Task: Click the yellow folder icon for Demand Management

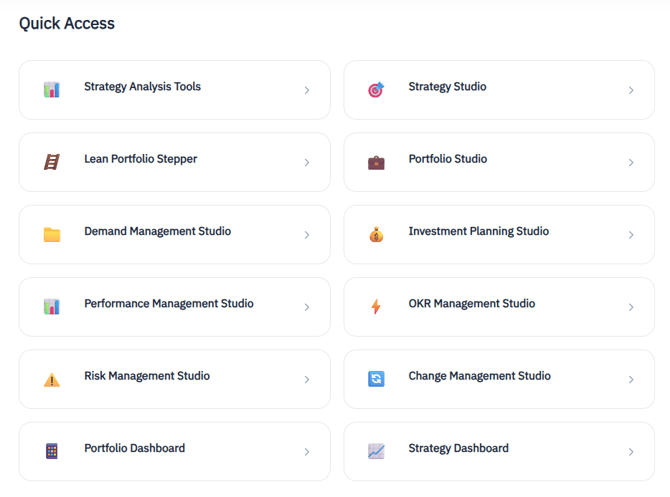Action: 52,235
